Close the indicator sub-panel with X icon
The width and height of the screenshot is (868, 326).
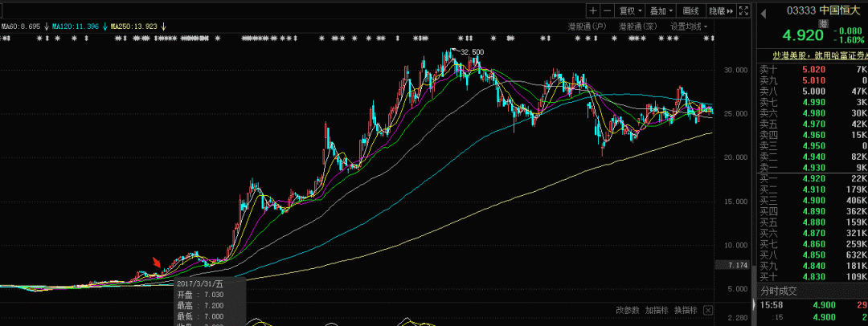coord(707,310)
